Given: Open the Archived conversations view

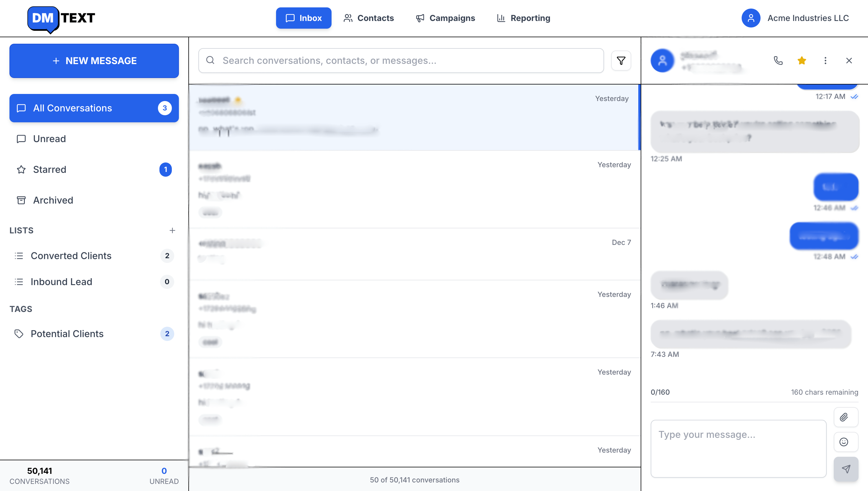Looking at the screenshot, I should tap(53, 200).
